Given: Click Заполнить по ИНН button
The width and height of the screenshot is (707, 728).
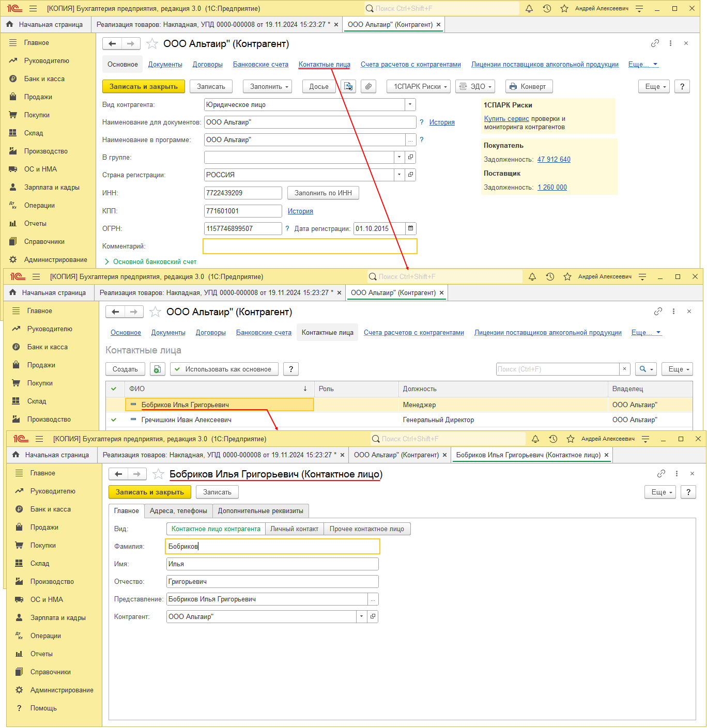Looking at the screenshot, I should (x=323, y=193).
